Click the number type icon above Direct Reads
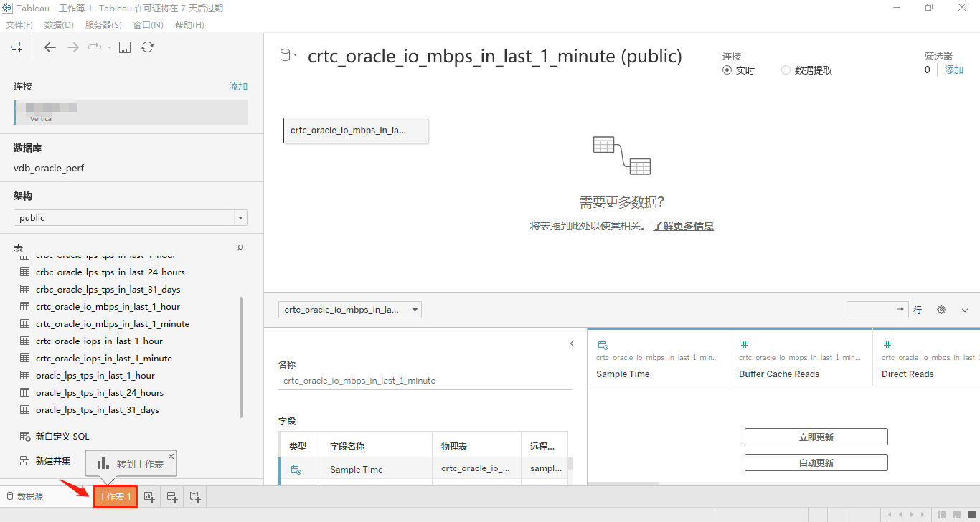The width and height of the screenshot is (980, 522). (887, 345)
